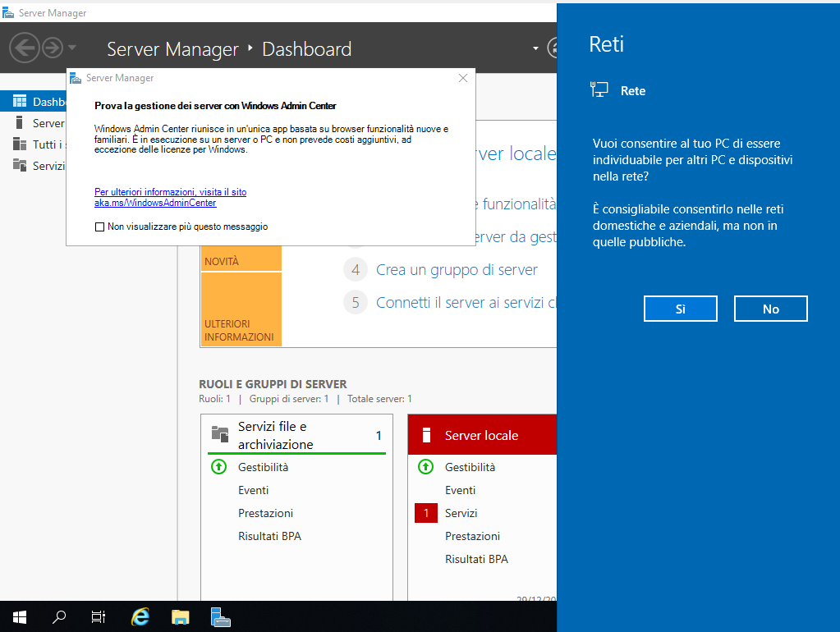Click No in the Reti panel

(x=770, y=309)
